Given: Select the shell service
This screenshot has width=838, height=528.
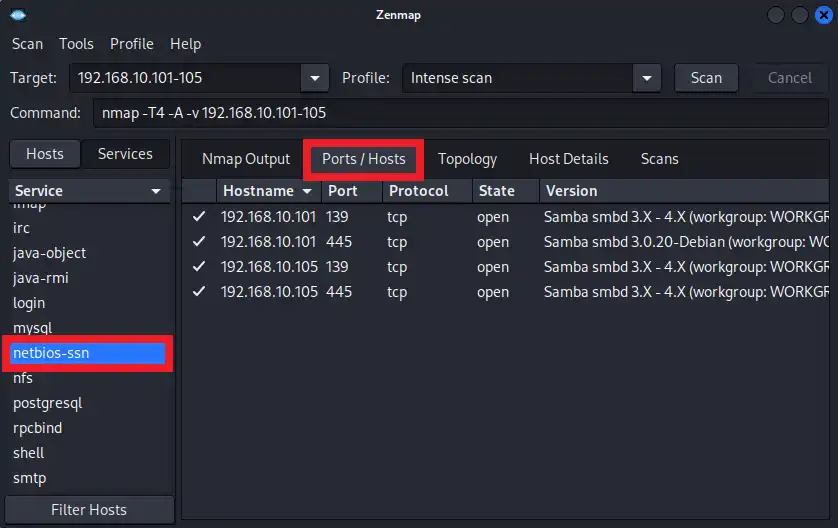Looking at the screenshot, I should pos(88,453).
